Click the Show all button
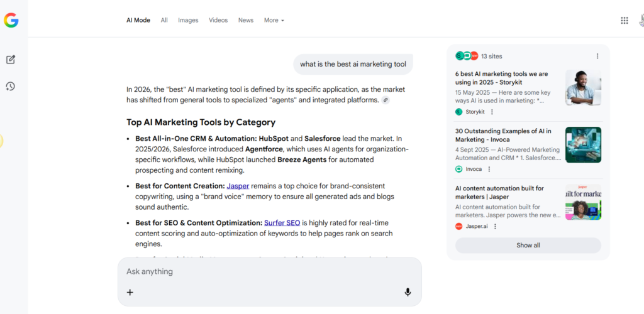 coord(528,245)
